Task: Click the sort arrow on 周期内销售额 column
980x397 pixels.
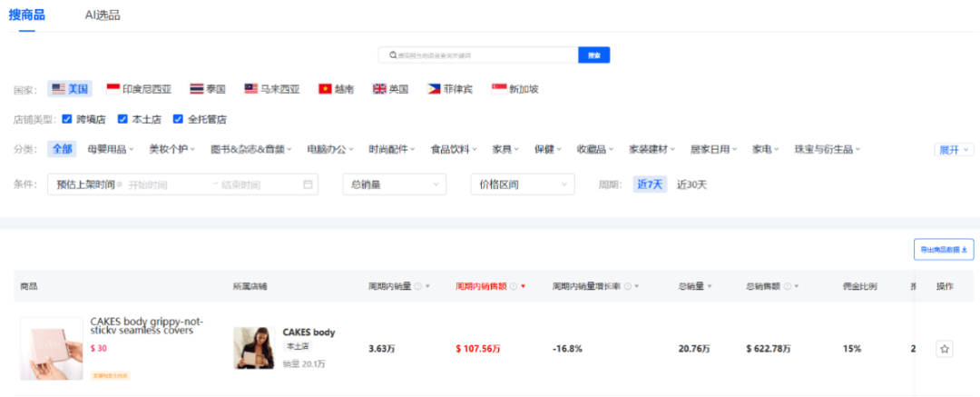Action: click(524, 287)
